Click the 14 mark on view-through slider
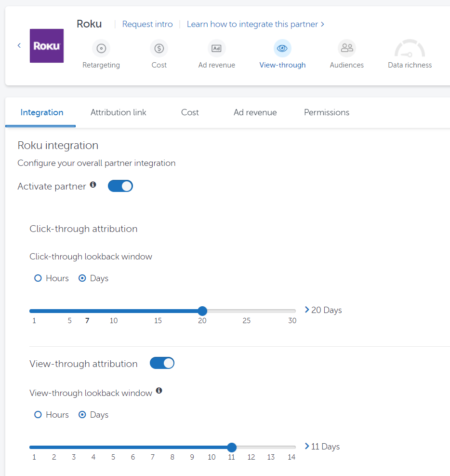Screen dimensions: 450x476 pyautogui.click(x=291, y=457)
